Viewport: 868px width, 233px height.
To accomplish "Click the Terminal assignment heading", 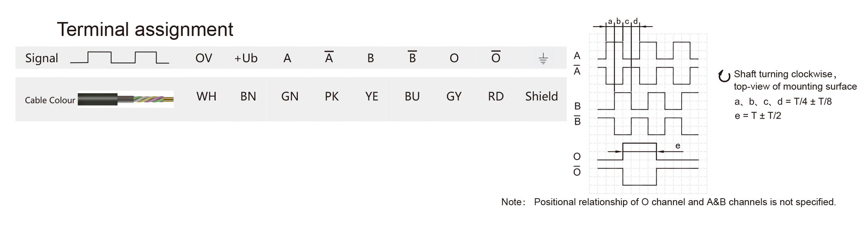I will tap(145, 29).
